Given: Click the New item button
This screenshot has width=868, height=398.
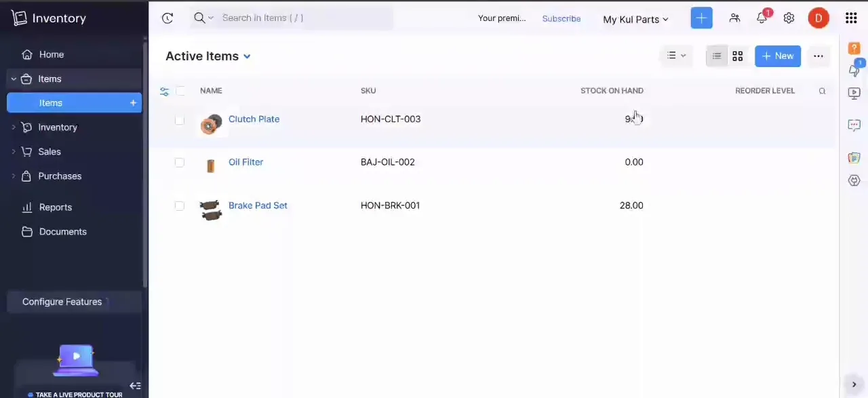Looking at the screenshot, I should click(x=778, y=56).
